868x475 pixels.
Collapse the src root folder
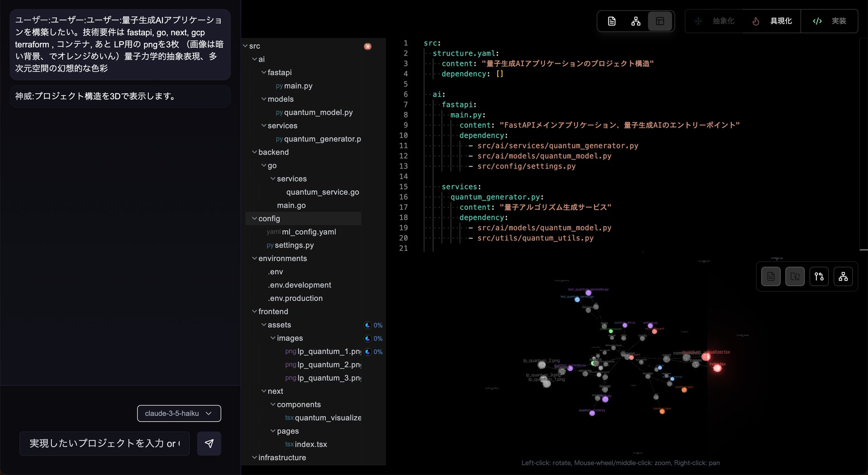pyautogui.click(x=245, y=46)
